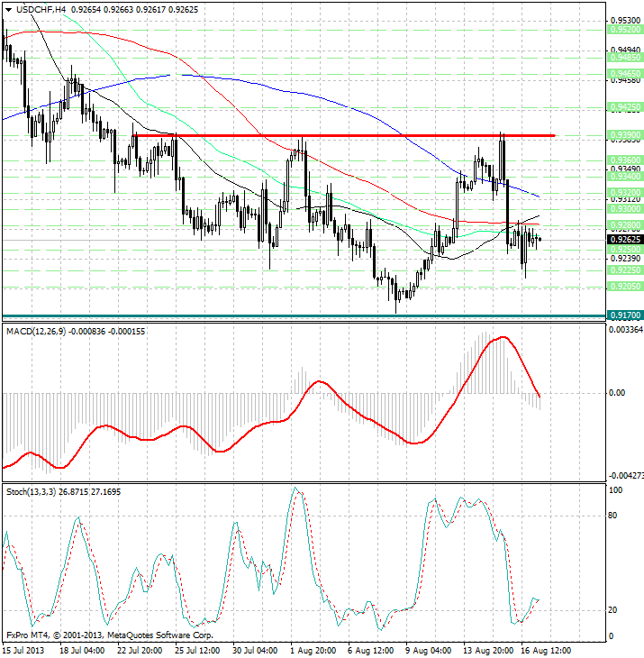Click the FxPro MT4 copyright text
Screen dimensions: 644x658
tap(110, 635)
